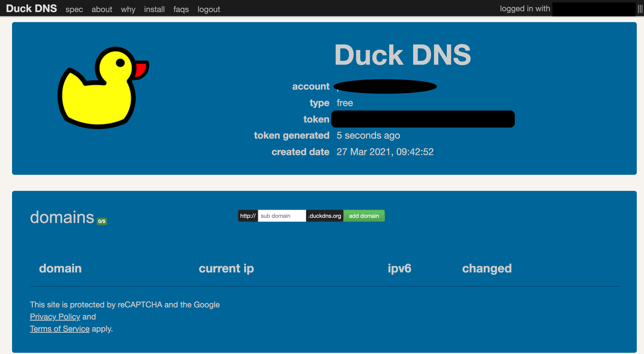The height and width of the screenshot is (354, 644).
Task: Open the Privacy Policy link
Action: 55,317
